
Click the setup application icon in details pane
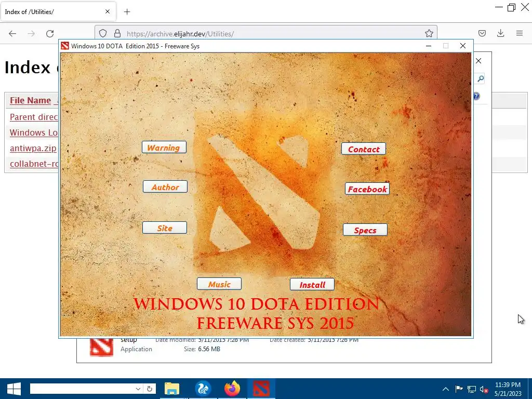coord(101,347)
